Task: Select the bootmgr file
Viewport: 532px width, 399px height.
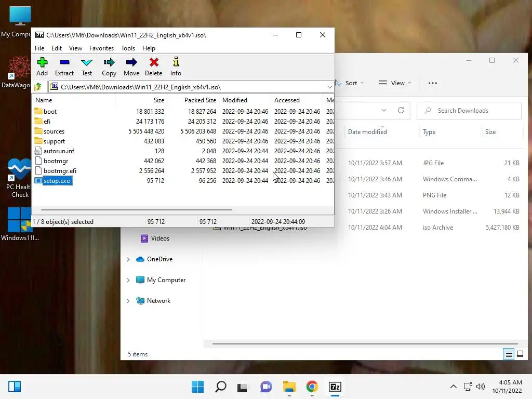Action: tap(56, 161)
